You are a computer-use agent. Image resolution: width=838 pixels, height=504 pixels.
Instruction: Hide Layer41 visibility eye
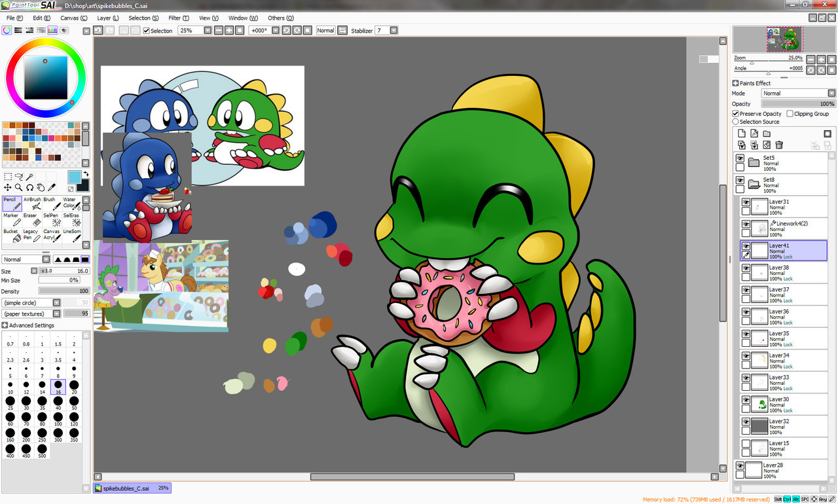coord(746,246)
